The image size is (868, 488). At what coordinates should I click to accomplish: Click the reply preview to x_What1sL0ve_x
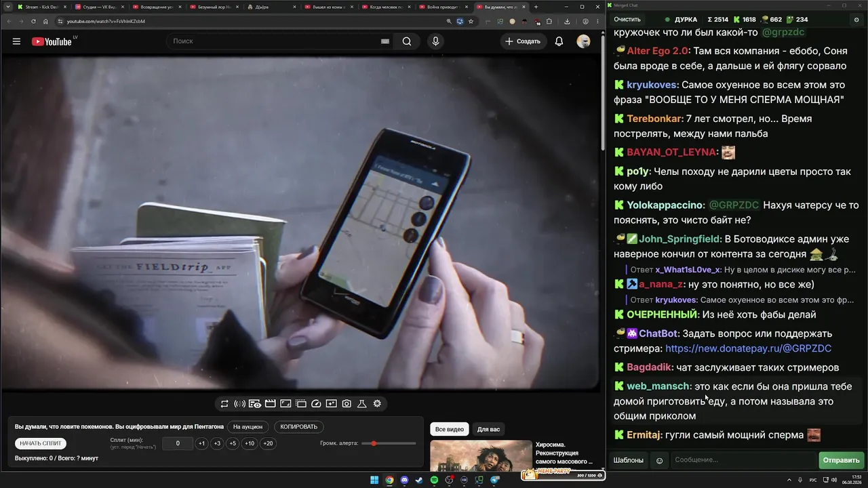(743, 270)
